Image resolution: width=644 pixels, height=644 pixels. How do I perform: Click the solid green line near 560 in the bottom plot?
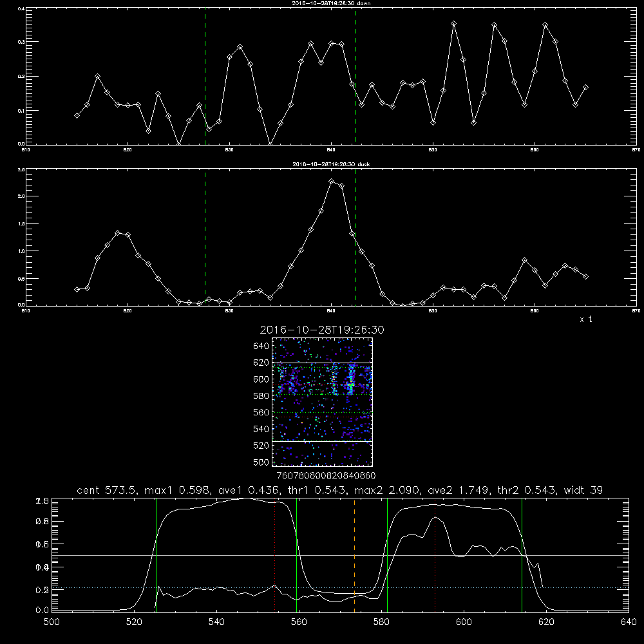pyautogui.click(x=296, y=555)
